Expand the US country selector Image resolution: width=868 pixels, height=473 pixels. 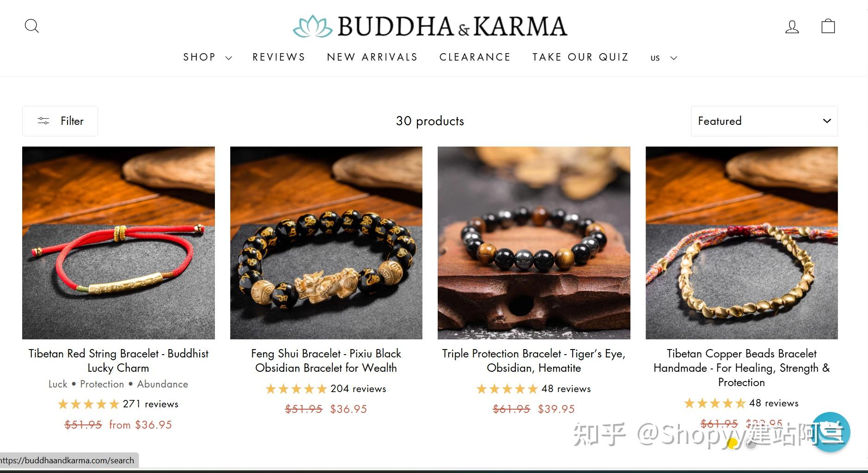664,58
